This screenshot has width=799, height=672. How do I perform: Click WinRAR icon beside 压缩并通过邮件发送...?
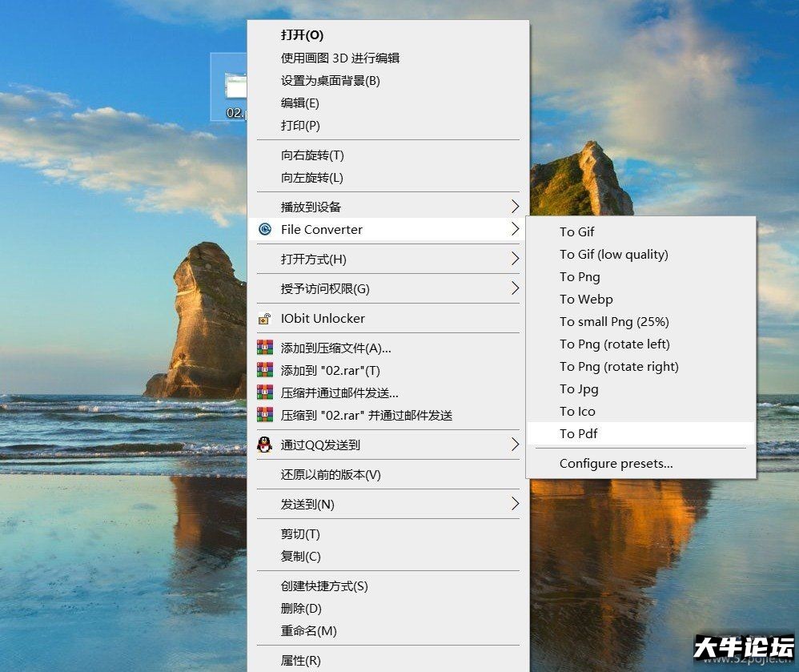point(265,392)
